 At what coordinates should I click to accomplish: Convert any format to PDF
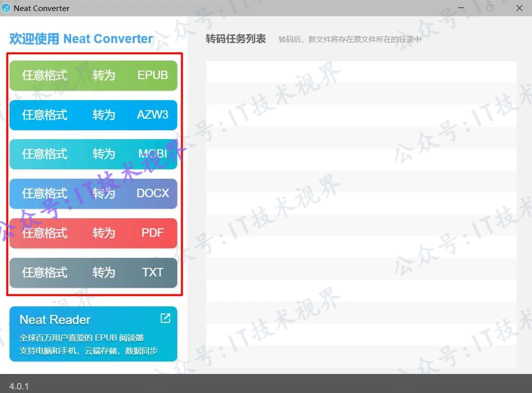(93, 233)
